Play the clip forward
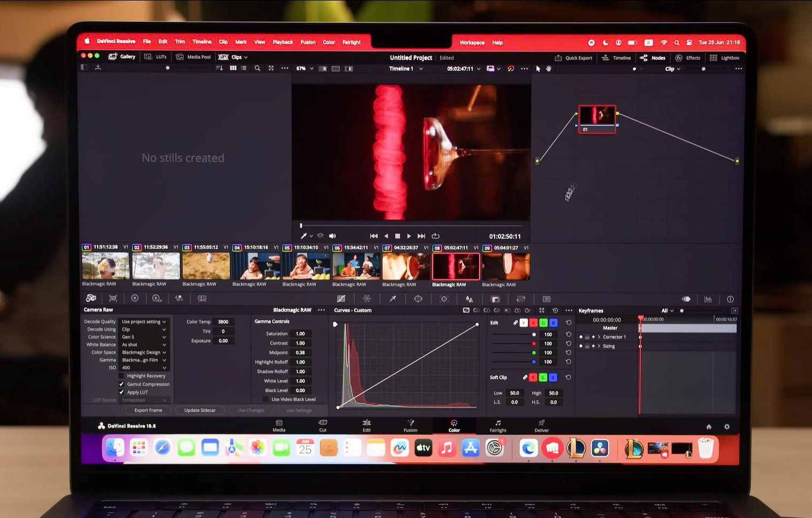This screenshot has width=812, height=518. pos(409,236)
